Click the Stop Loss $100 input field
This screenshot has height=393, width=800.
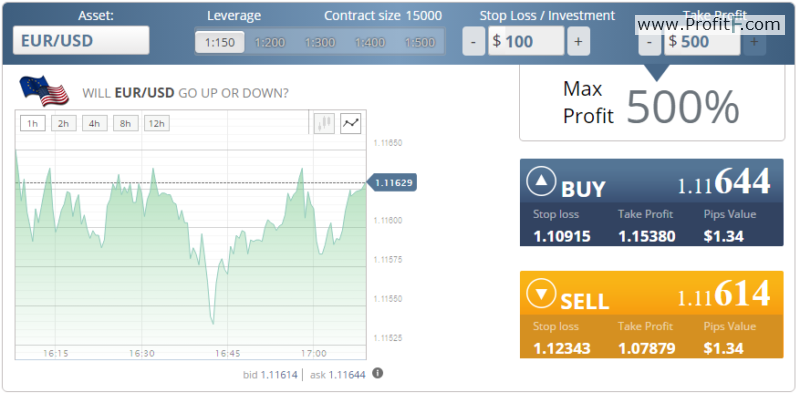pos(526,41)
